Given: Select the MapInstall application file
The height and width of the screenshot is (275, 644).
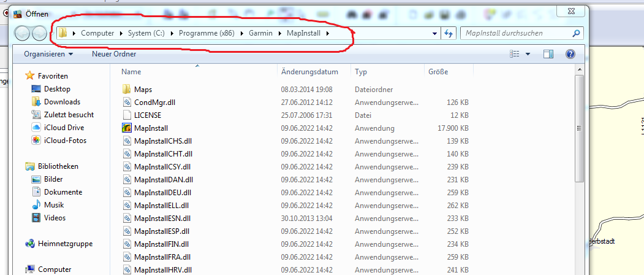Looking at the screenshot, I should pyautogui.click(x=151, y=128).
